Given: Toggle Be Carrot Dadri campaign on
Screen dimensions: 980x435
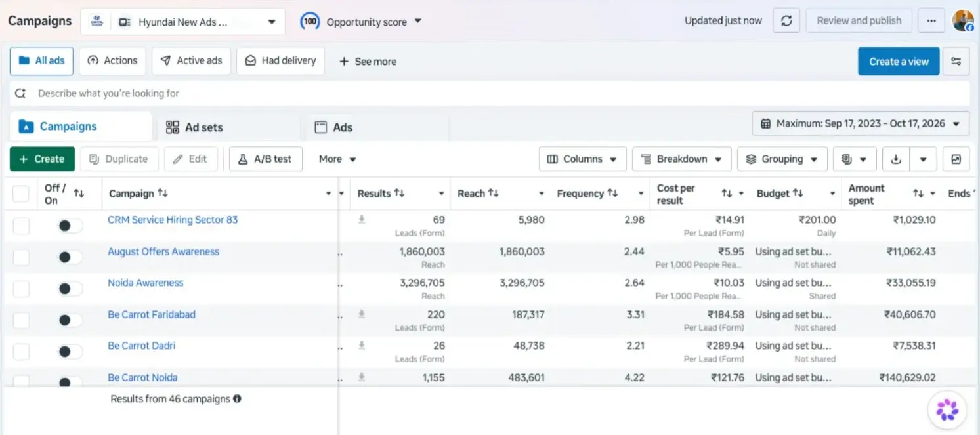Looking at the screenshot, I should coord(70,352).
